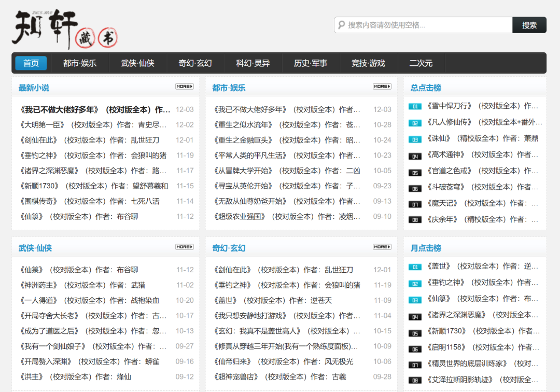
Task: Open 《重生之似水流年》 novel link
Action: (287, 125)
